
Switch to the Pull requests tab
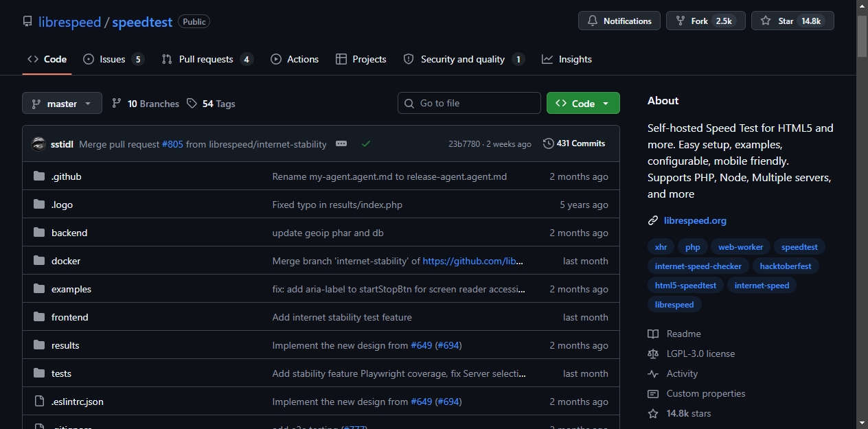click(x=207, y=59)
